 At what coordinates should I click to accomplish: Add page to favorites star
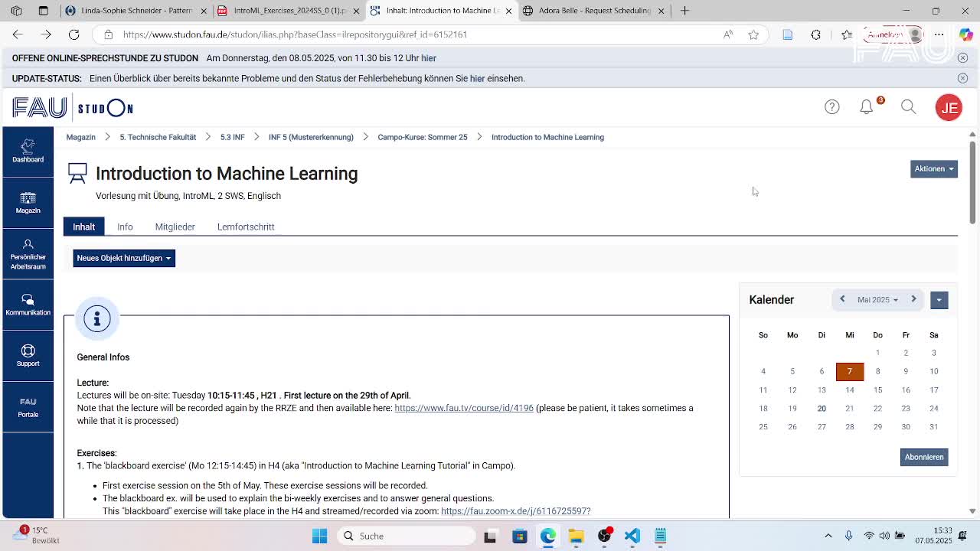click(753, 34)
